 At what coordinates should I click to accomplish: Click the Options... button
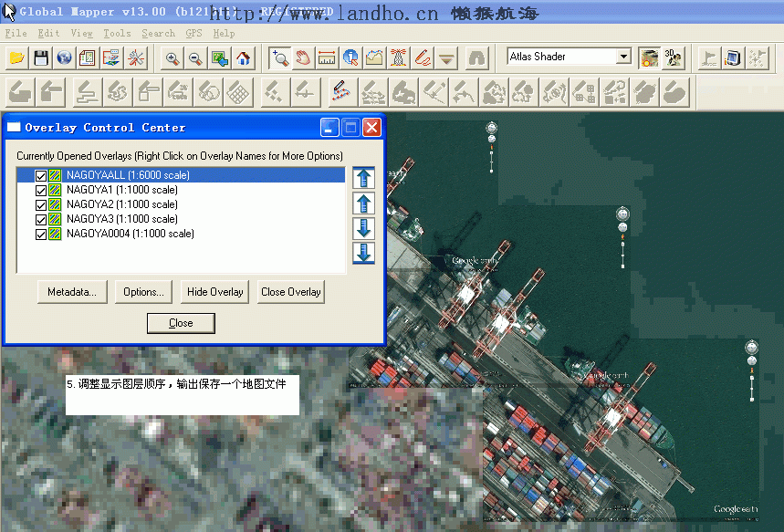pyautogui.click(x=143, y=292)
